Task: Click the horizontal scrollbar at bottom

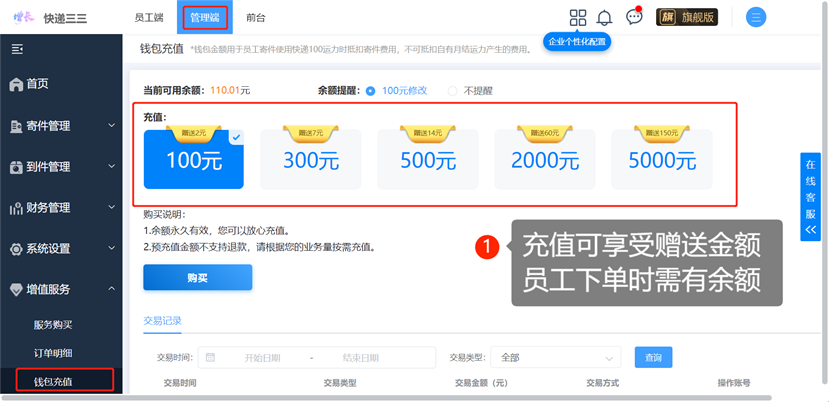Action: tap(386, 397)
